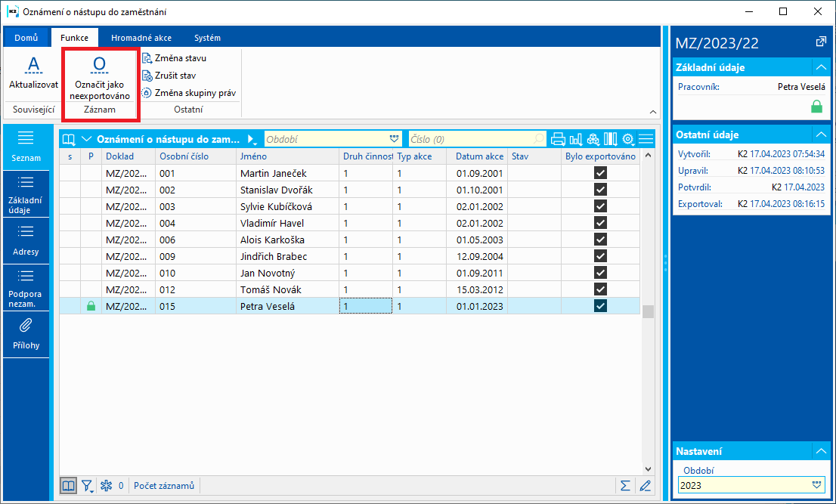Click Petra Veselá worker value in side panel

(x=801, y=86)
